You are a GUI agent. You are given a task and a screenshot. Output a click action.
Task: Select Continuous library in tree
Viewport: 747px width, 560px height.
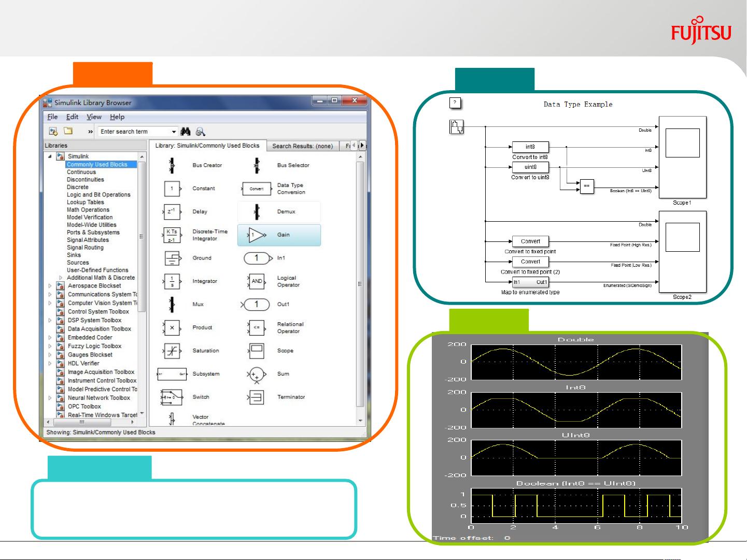pyautogui.click(x=81, y=172)
